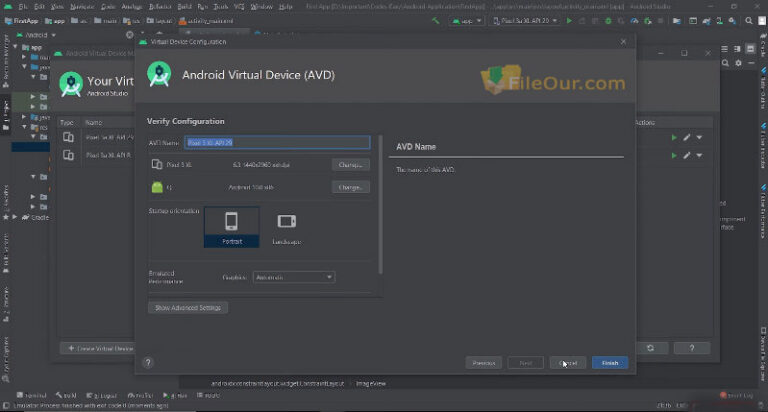Click the Search Everywhere magnifier icon
Image resolution: width=768 pixels, height=412 pixels.
click(748, 21)
